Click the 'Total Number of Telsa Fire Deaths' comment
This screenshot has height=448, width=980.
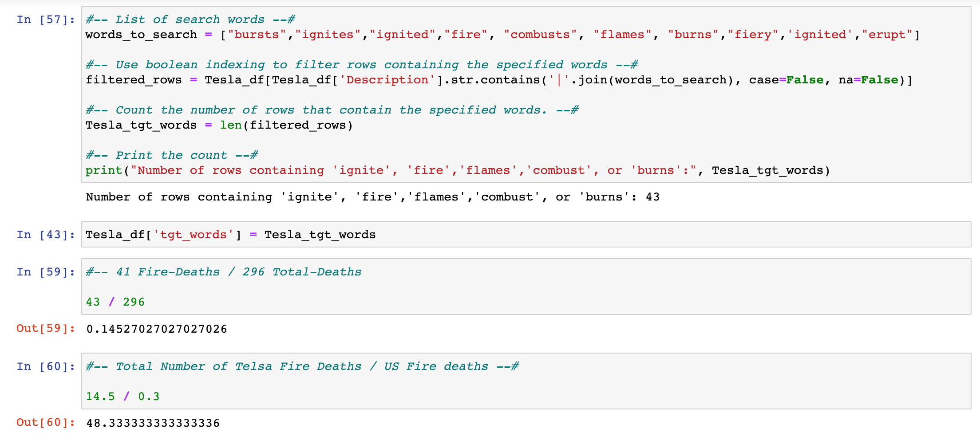click(x=302, y=366)
